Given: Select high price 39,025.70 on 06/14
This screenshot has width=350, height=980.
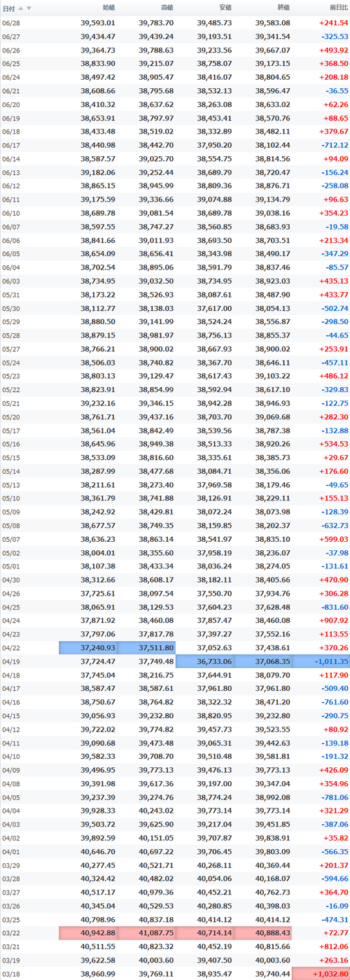Looking at the screenshot, I should pyautogui.click(x=156, y=158).
